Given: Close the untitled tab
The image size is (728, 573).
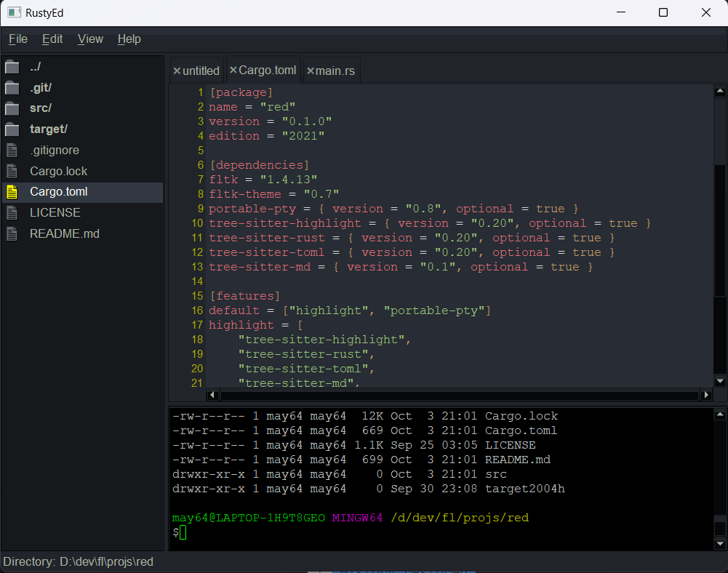Looking at the screenshot, I should tap(177, 71).
